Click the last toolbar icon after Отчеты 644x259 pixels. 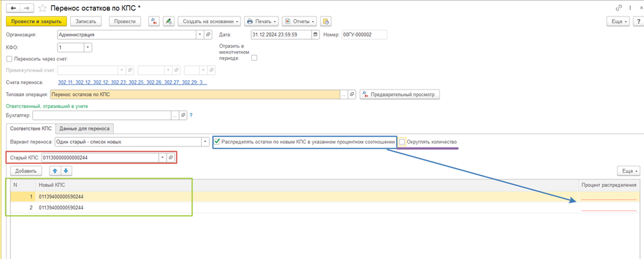pos(326,21)
